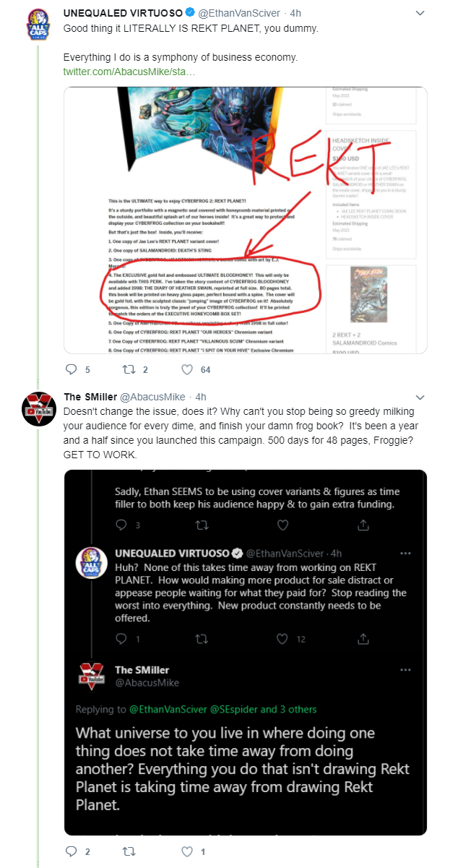
Task: Expand the more-options caret on the first tweet
Action: click(x=420, y=13)
